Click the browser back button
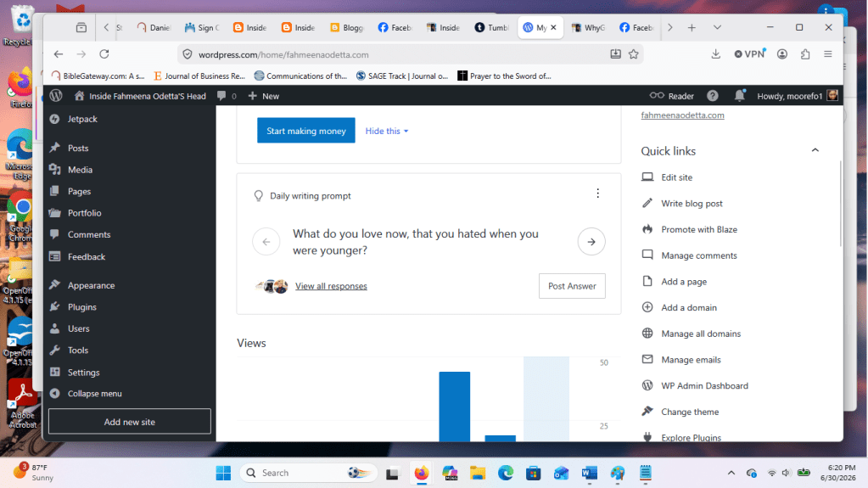Screen dimensions: 868x488 59,54
